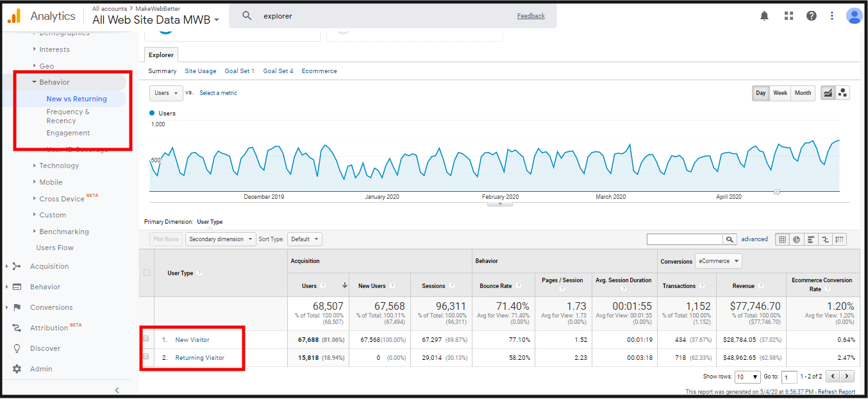Tick the Returning Visitor row checkbox
This screenshot has width=868, height=399.
coord(146,357)
